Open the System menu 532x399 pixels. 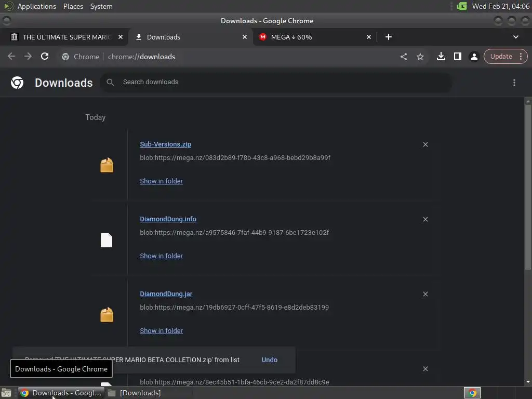[101, 6]
